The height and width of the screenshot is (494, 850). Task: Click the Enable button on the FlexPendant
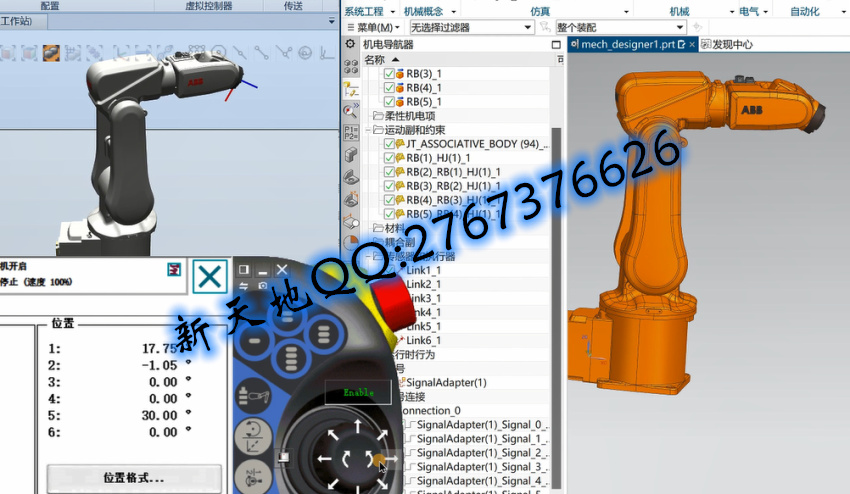click(x=357, y=393)
